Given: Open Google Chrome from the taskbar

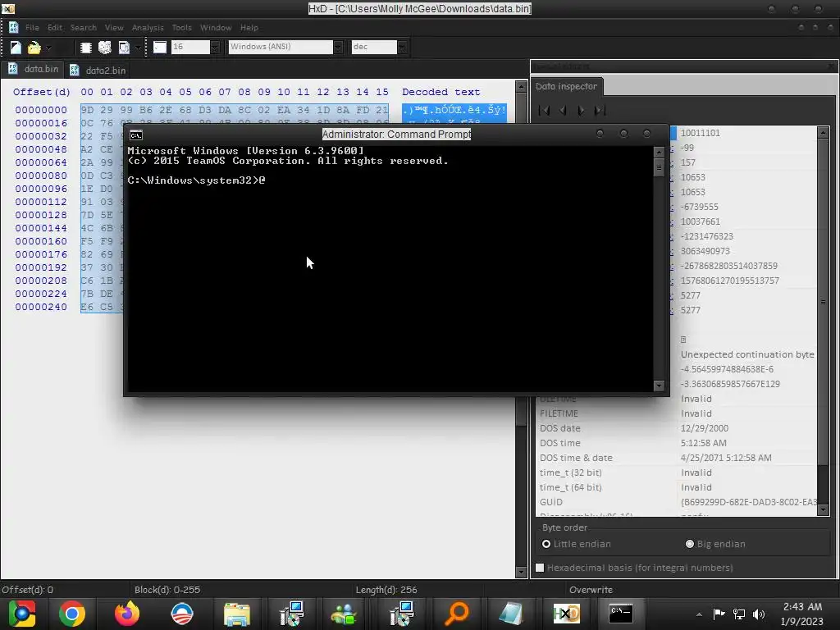Looking at the screenshot, I should point(72,614).
